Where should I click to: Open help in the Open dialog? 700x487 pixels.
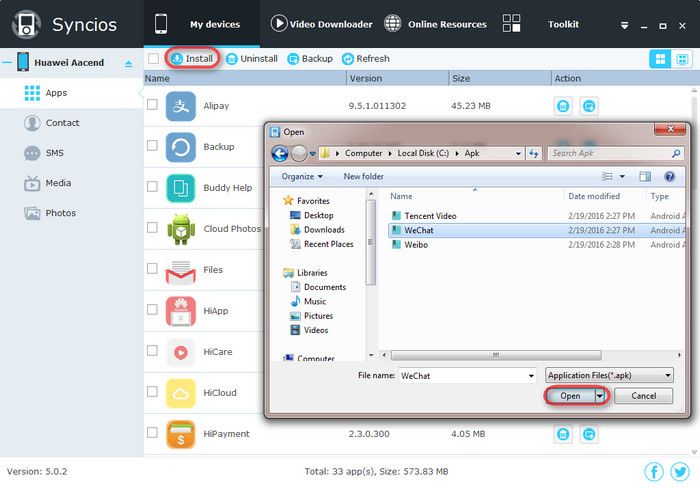coord(669,177)
